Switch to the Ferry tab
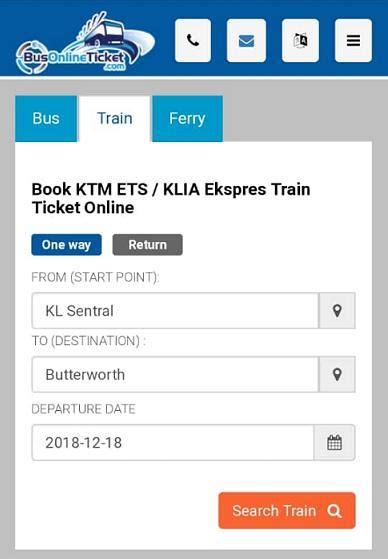Image resolution: width=388 pixels, height=559 pixels. (188, 118)
